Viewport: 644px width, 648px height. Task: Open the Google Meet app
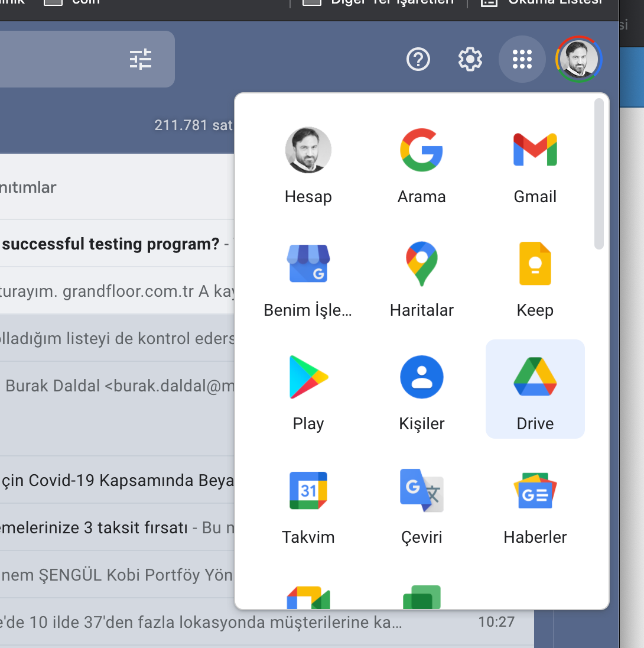pos(308,597)
